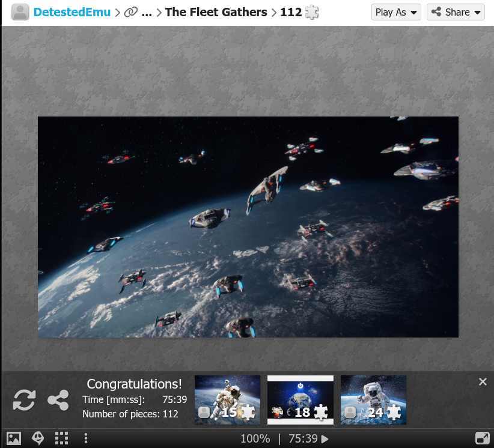Click the DetestedEmu user avatar
This screenshot has width=494, height=448.
point(20,12)
